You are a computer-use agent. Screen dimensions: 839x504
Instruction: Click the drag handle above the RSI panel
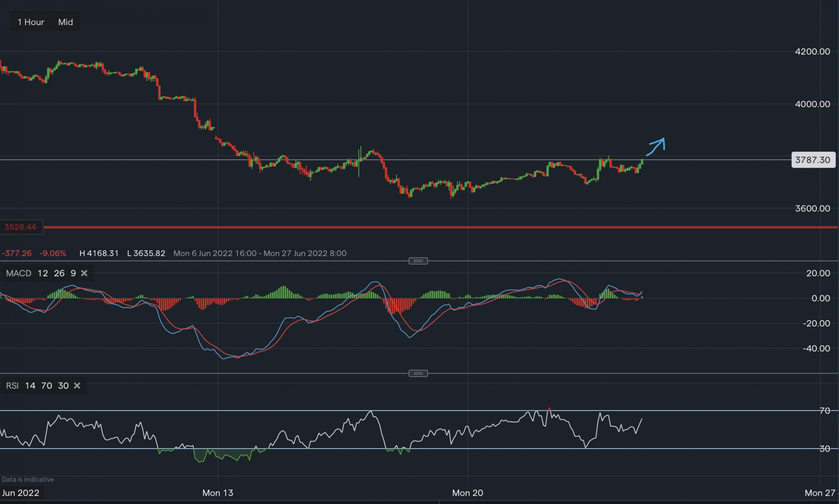418,373
